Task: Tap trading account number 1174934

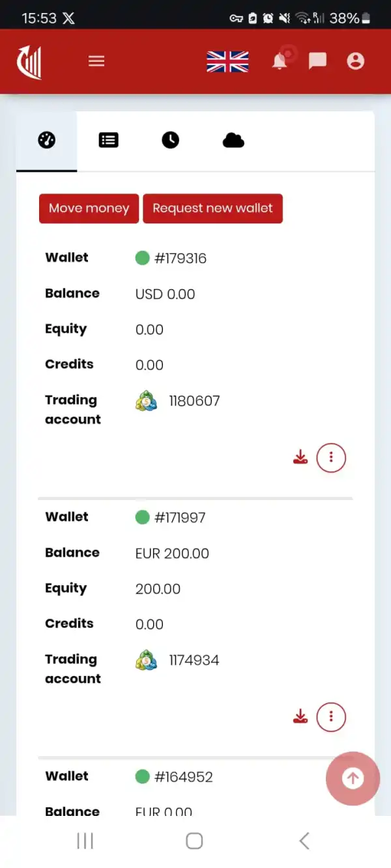Action: [x=194, y=660]
